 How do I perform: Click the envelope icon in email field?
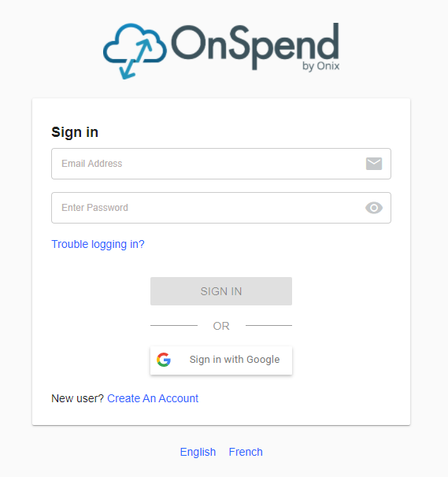[374, 164]
